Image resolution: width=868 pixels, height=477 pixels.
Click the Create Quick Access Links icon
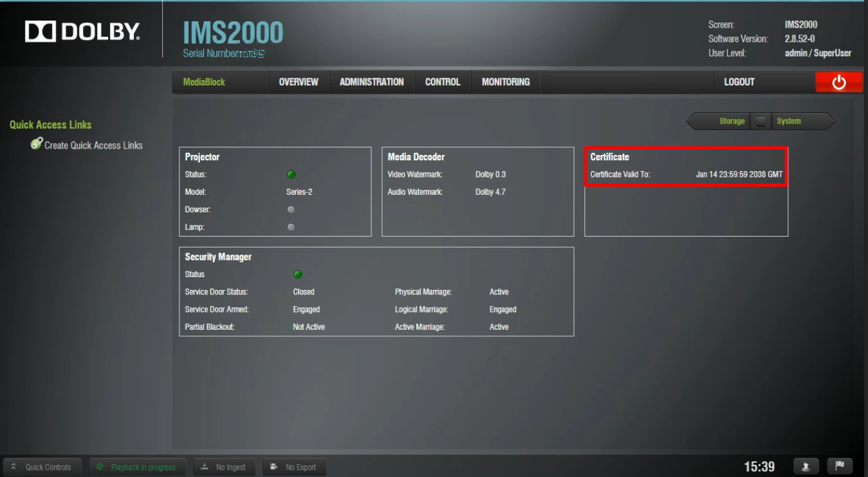37,145
